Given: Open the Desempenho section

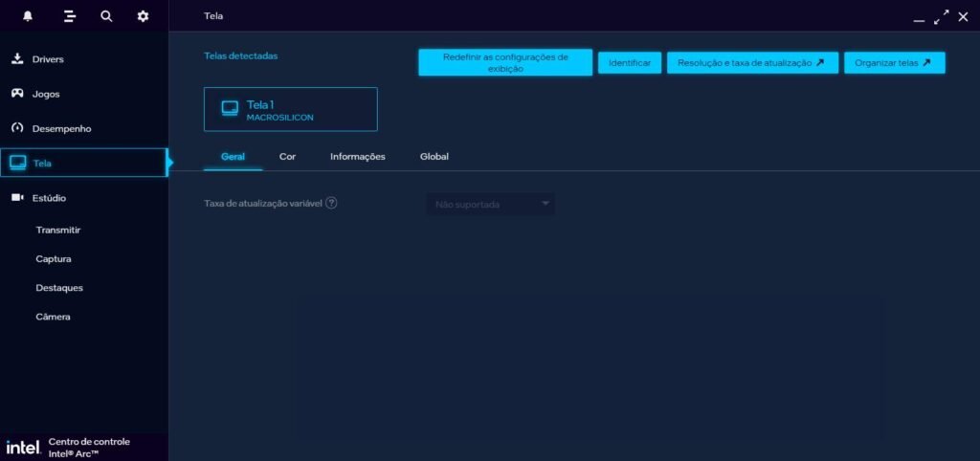Looking at the screenshot, I should point(61,128).
